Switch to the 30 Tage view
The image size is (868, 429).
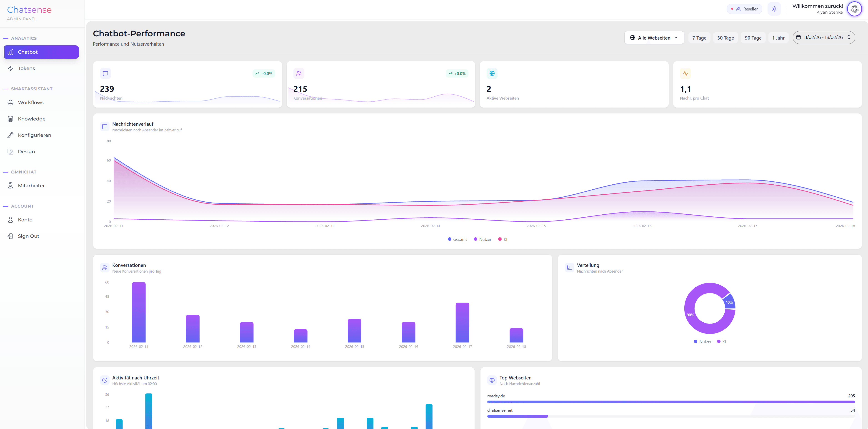[x=725, y=38]
